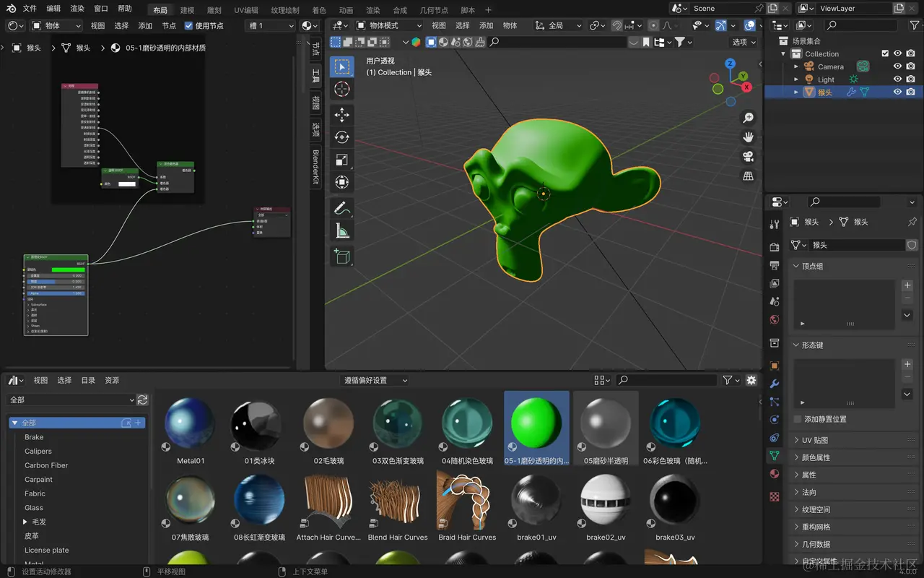Screen dimensions: 924x578
Task: Expand 毛发 catalog in asset browser
Action: coord(25,522)
